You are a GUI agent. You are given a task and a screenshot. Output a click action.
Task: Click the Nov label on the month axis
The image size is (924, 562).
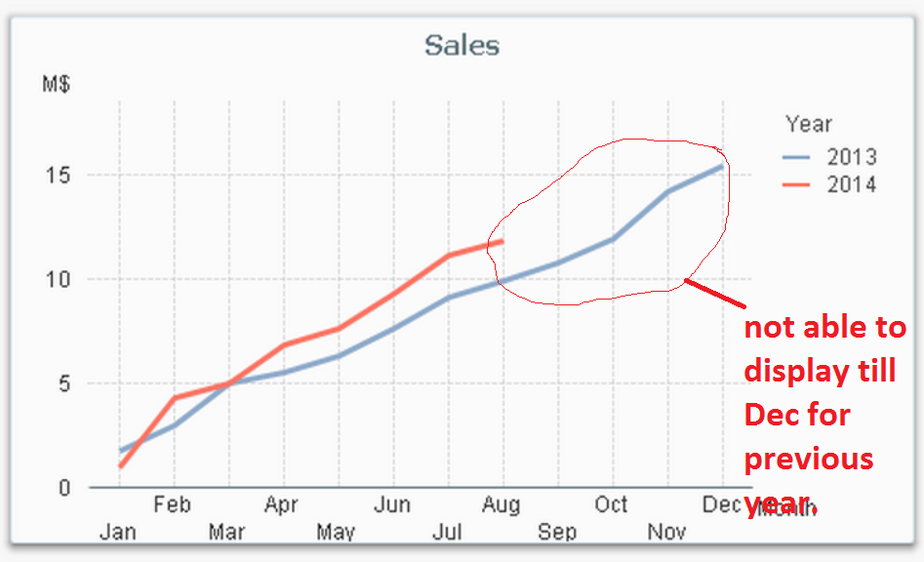pyautogui.click(x=666, y=532)
